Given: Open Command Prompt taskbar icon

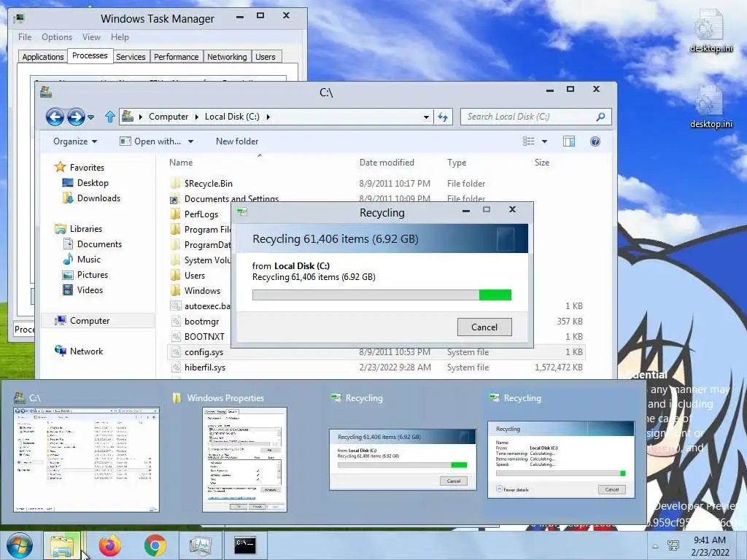Looking at the screenshot, I should pos(245,545).
